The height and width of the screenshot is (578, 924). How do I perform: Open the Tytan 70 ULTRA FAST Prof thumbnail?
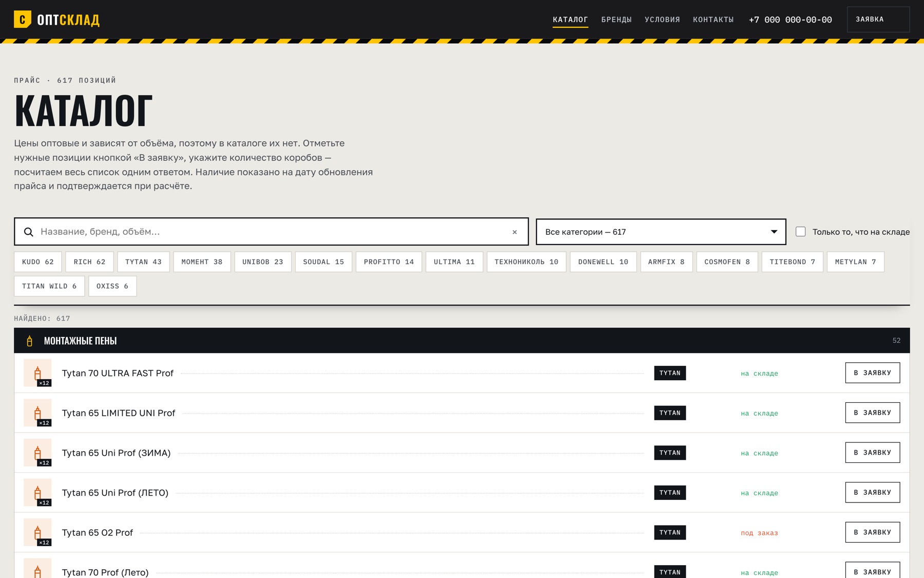click(x=37, y=373)
